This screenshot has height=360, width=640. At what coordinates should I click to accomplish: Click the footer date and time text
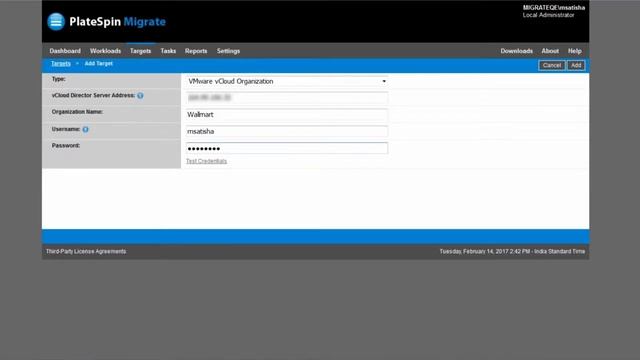(512, 251)
